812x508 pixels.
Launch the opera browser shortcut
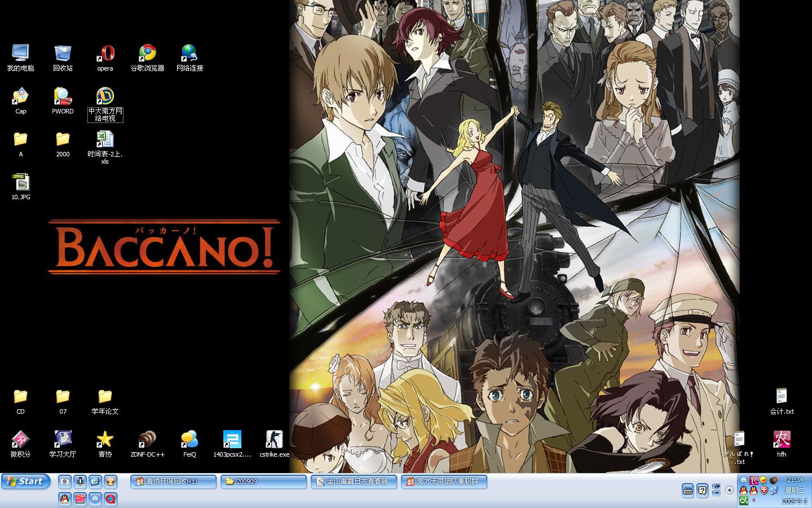pos(105,58)
